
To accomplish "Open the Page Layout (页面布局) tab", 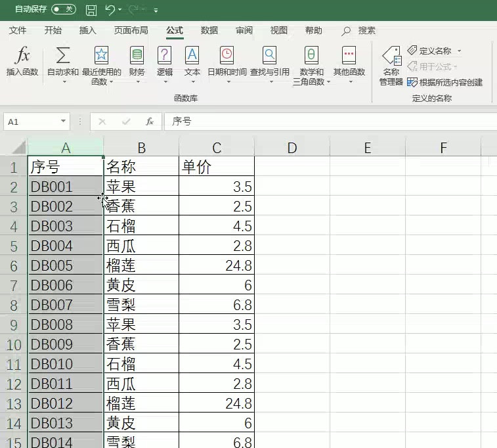I will (x=131, y=30).
